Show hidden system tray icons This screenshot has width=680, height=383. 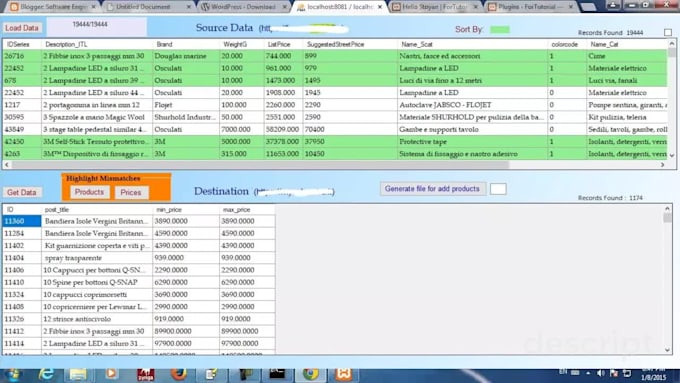pyautogui.click(x=588, y=373)
